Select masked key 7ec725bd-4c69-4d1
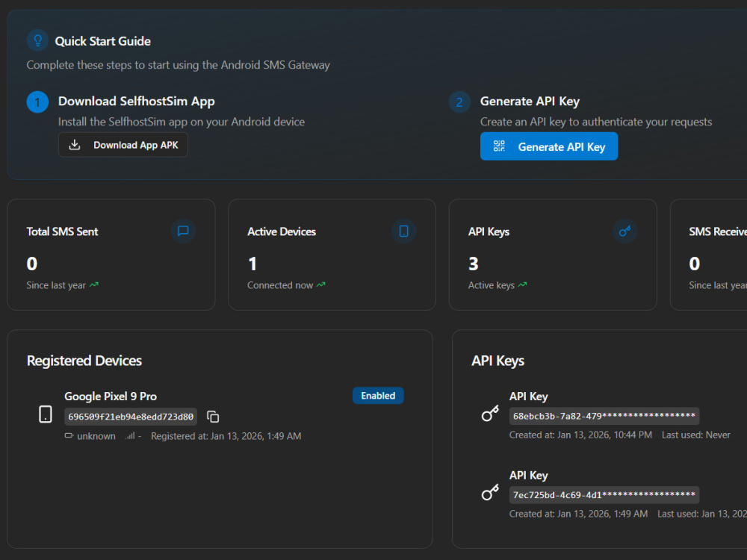This screenshot has width=747, height=560. (604, 495)
